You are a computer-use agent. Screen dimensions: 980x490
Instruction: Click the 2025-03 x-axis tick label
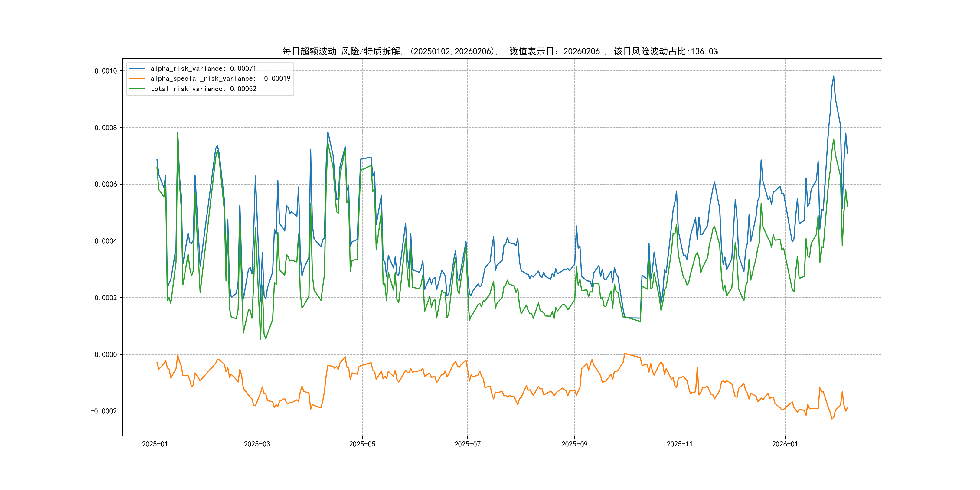(257, 444)
